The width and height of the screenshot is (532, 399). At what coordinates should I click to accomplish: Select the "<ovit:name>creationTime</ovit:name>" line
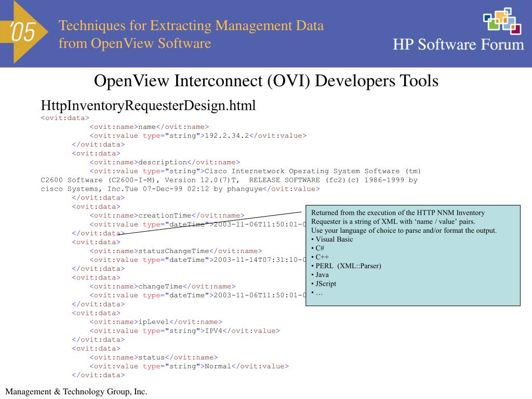pos(167,216)
